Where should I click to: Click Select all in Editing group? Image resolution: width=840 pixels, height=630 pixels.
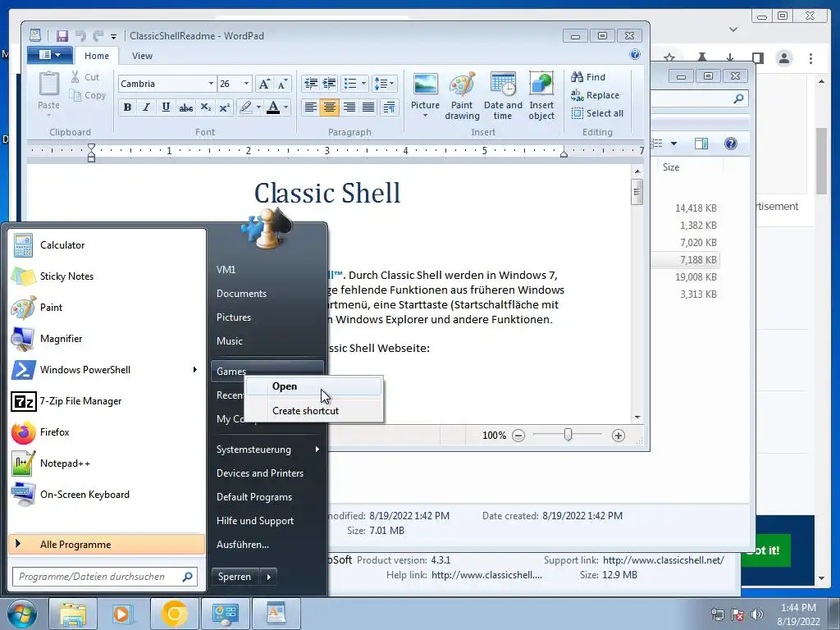[x=597, y=113]
